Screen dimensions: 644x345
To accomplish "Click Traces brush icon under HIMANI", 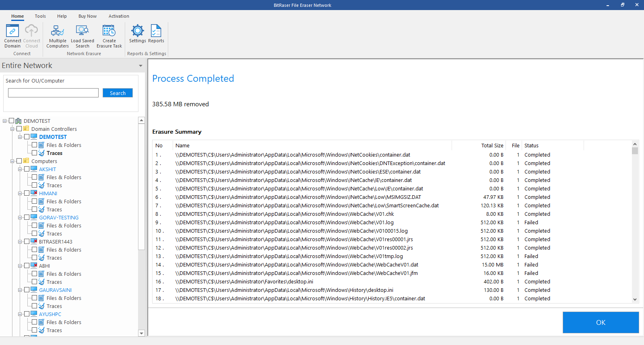I will coord(41,209).
